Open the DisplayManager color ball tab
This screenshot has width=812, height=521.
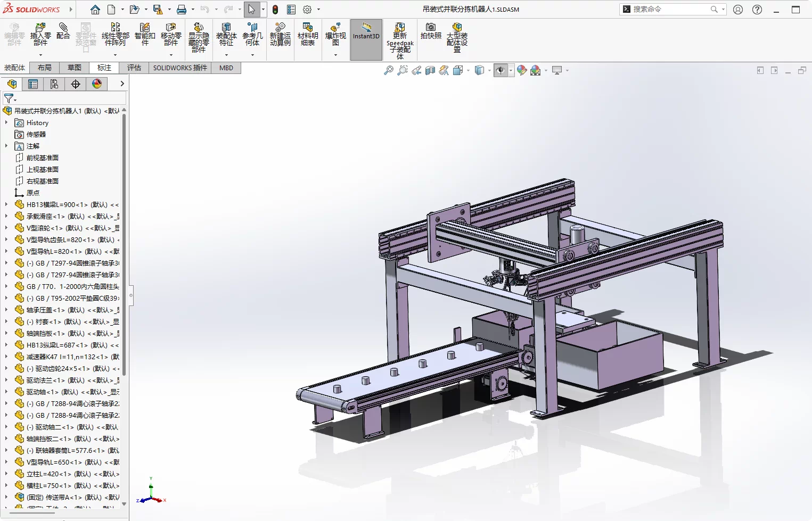[97, 84]
